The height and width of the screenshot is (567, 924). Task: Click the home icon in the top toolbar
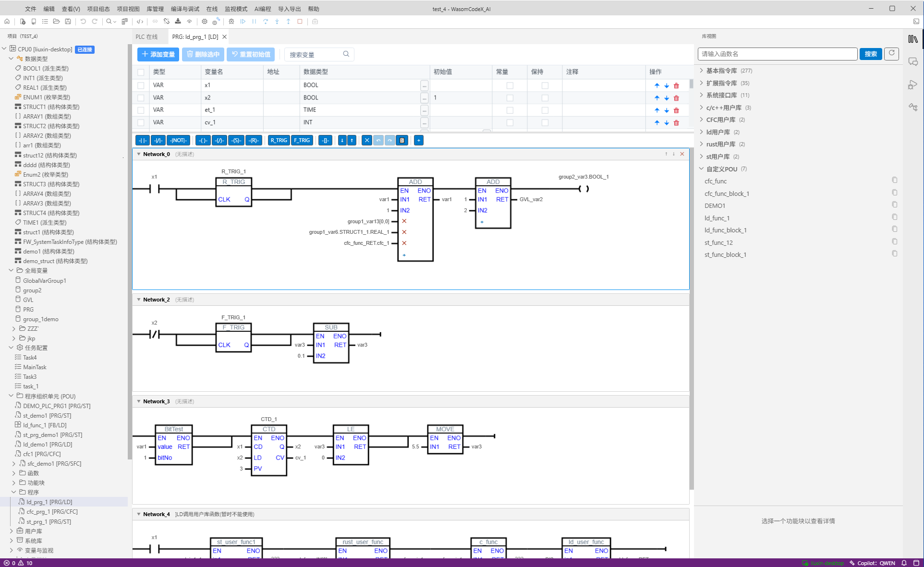(x=7, y=22)
